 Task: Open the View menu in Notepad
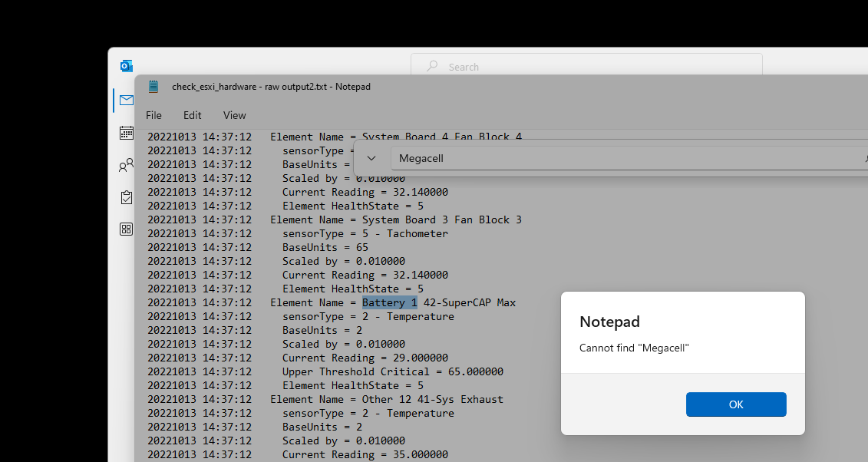point(234,115)
